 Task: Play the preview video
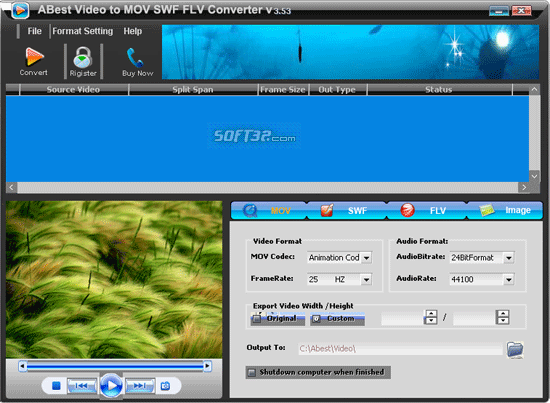pyautogui.click(x=112, y=386)
